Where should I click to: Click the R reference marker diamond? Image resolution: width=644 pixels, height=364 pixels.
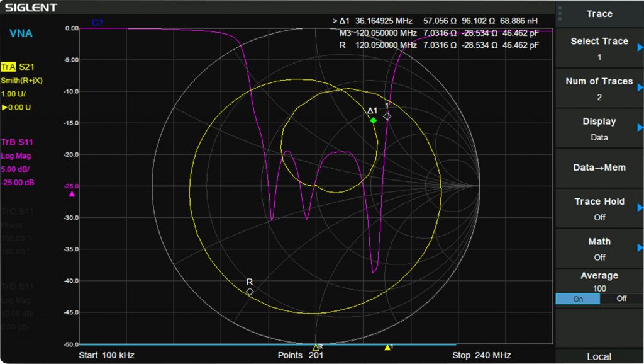[x=250, y=292]
